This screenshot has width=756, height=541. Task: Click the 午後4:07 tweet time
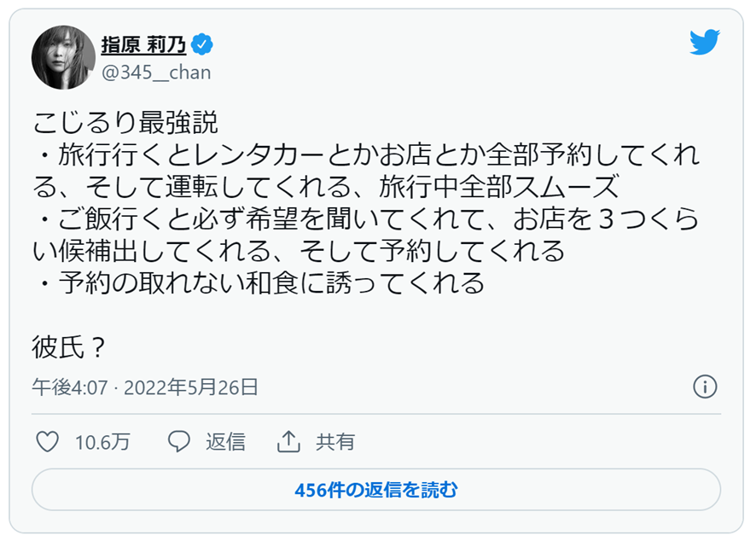click(70, 387)
